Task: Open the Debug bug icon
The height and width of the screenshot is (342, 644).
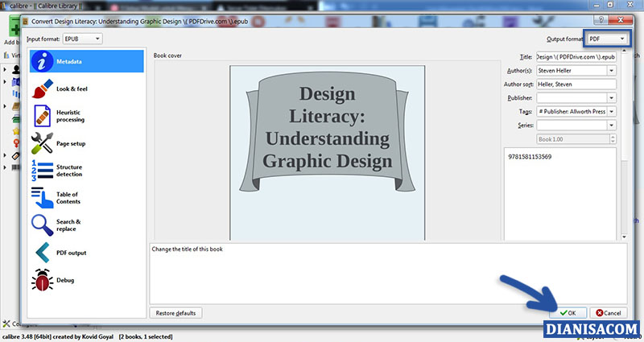Action: (x=42, y=280)
